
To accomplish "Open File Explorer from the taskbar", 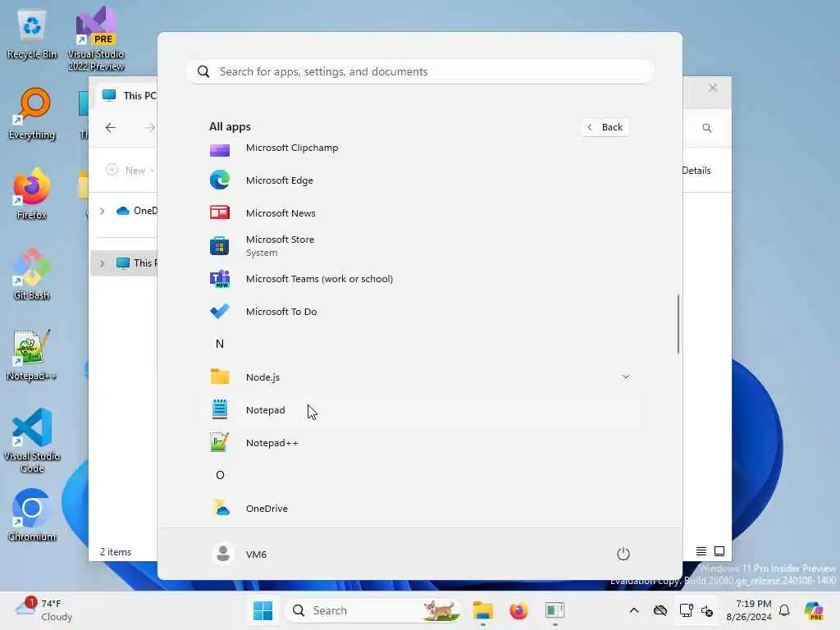I will (x=482, y=610).
